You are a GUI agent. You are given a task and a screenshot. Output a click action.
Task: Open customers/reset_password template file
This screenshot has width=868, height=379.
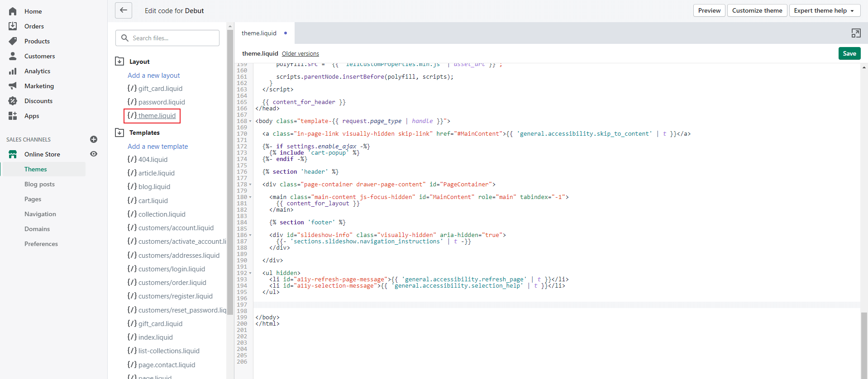pyautogui.click(x=177, y=310)
